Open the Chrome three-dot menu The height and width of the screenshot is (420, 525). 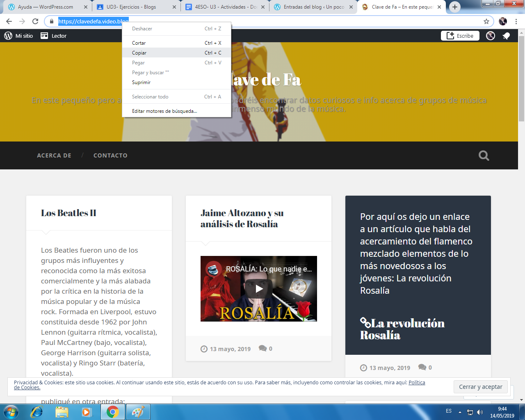coord(516,21)
